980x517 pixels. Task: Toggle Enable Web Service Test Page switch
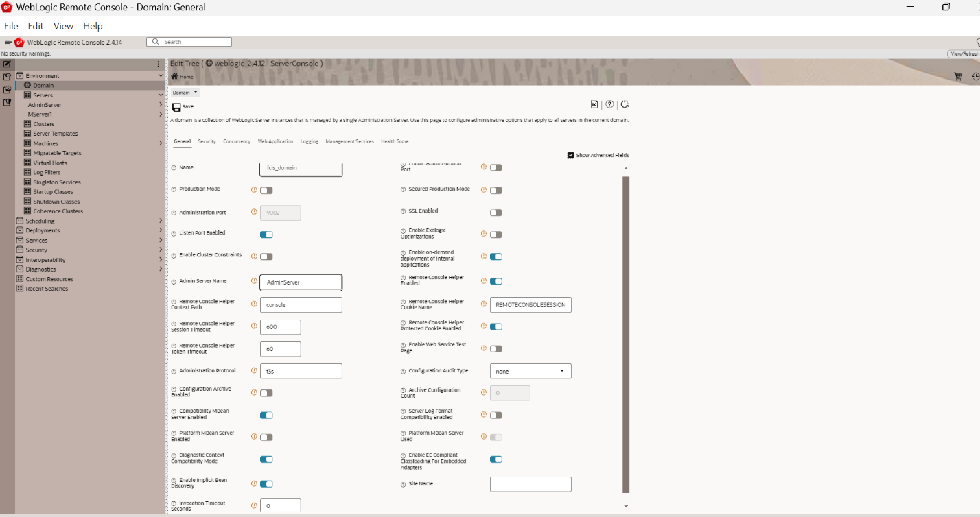pos(496,348)
